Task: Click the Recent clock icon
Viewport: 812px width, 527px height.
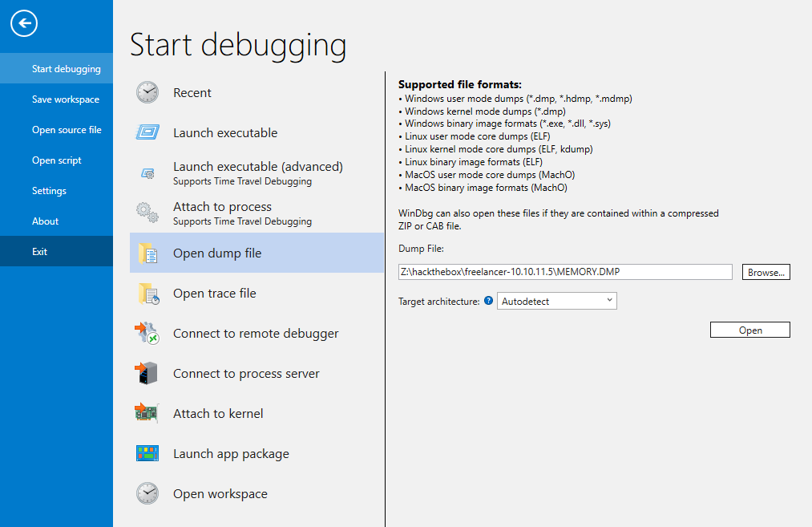Action: [147, 93]
